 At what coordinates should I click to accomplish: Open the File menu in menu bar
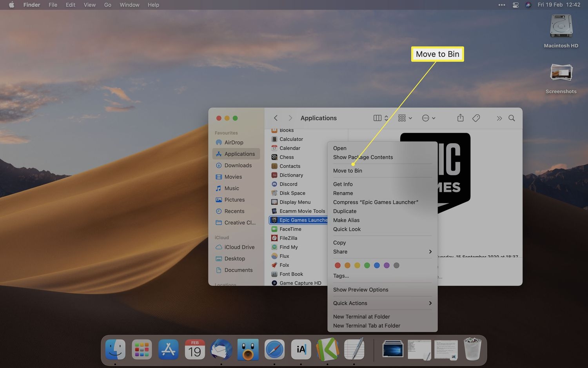[x=53, y=5]
